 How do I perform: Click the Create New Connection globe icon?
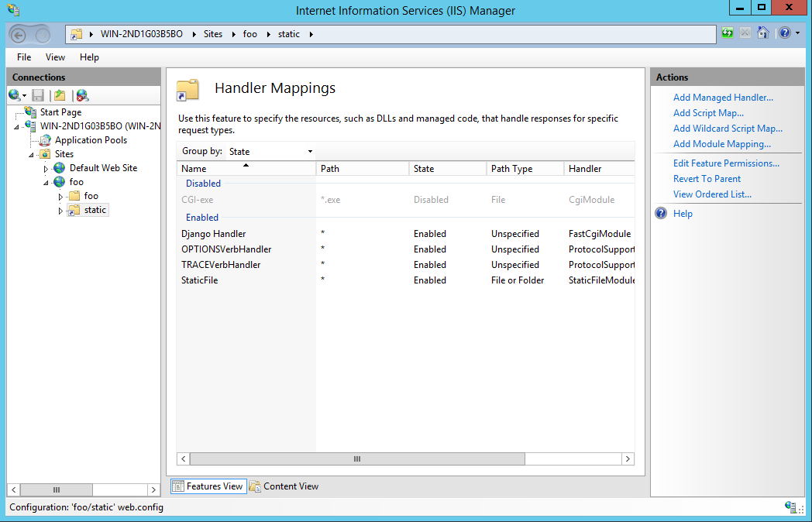[15, 95]
